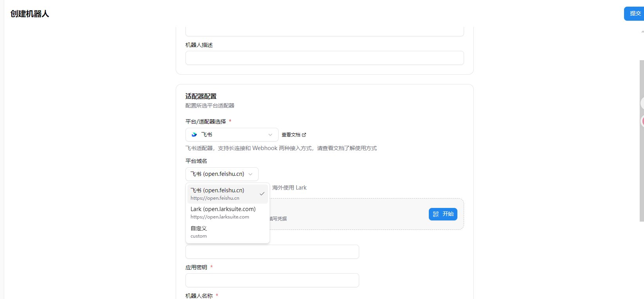Click the chevron arrow of platform selector
The image size is (644, 299).
tap(270, 135)
